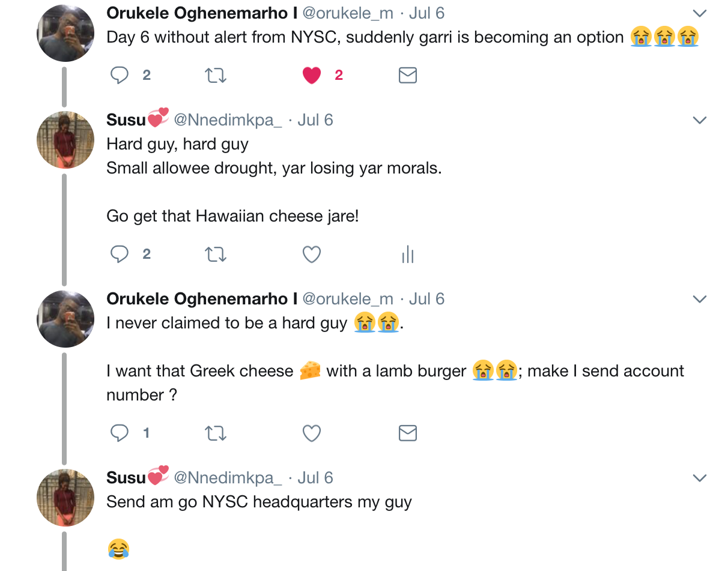The width and height of the screenshot is (728, 571).
Task: Open Susu's avatar on the last tweet
Action: [x=66, y=498]
